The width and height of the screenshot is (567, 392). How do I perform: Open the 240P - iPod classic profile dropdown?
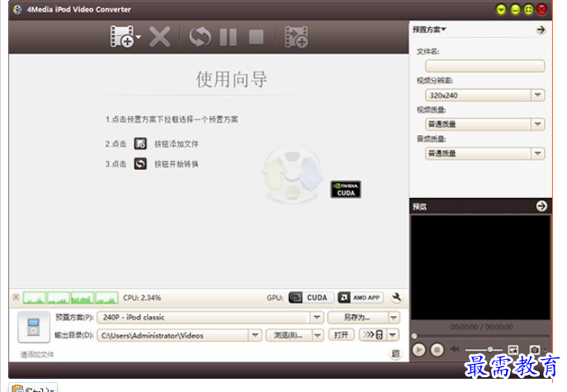(316, 318)
